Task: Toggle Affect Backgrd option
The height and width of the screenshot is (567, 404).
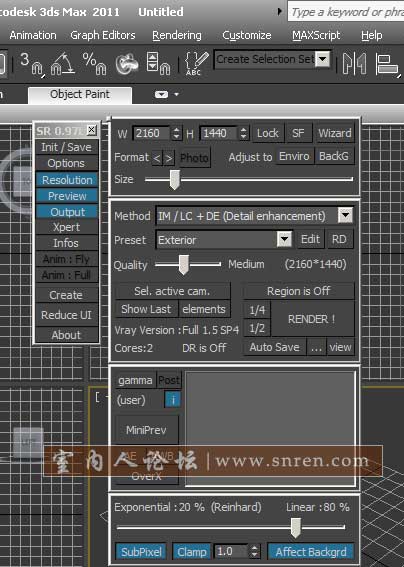Action: pos(311,552)
